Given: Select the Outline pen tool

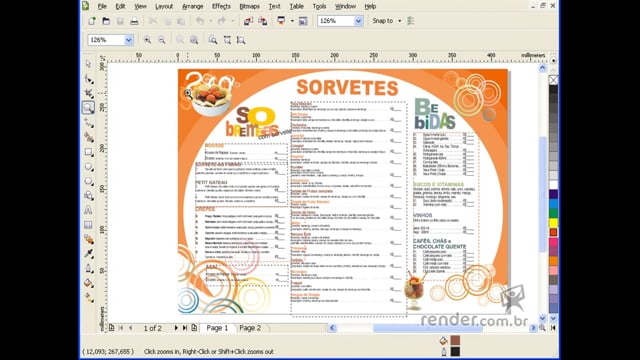Looking at the screenshot, I should tap(88, 269).
